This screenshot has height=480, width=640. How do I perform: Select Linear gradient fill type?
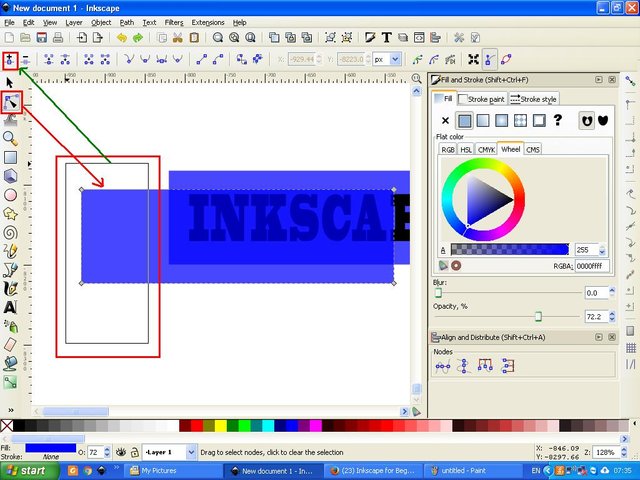482,121
